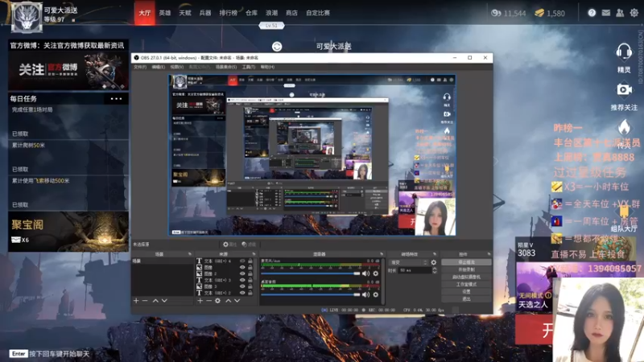Open the game help question-mark icon
The height and width of the screenshot is (362, 644).
(x=592, y=13)
